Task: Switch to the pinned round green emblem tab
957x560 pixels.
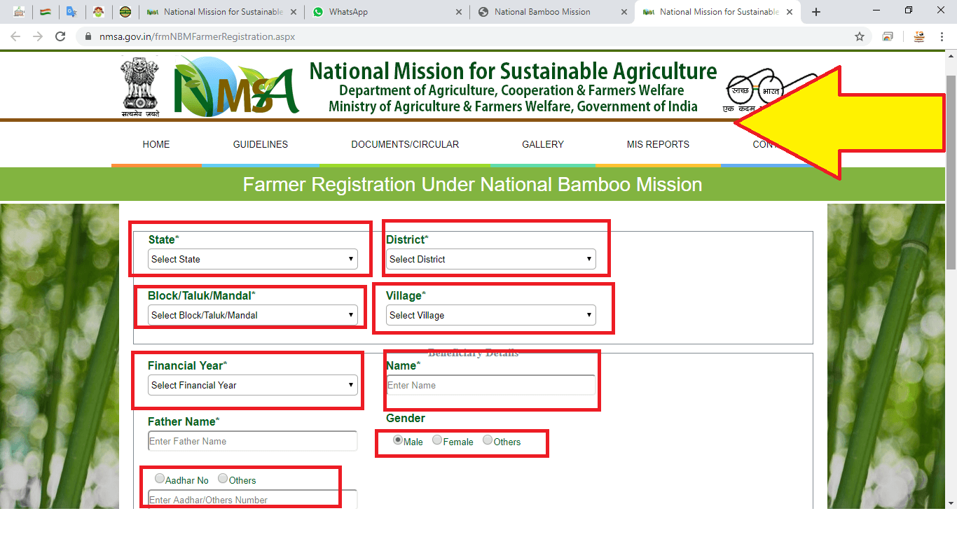Action: pos(125,12)
